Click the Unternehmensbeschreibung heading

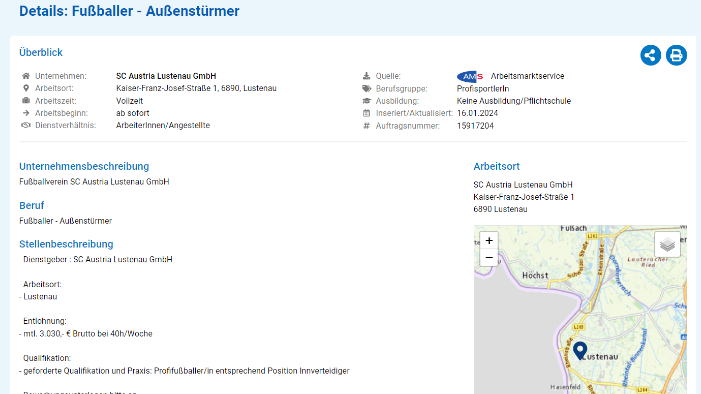point(84,166)
